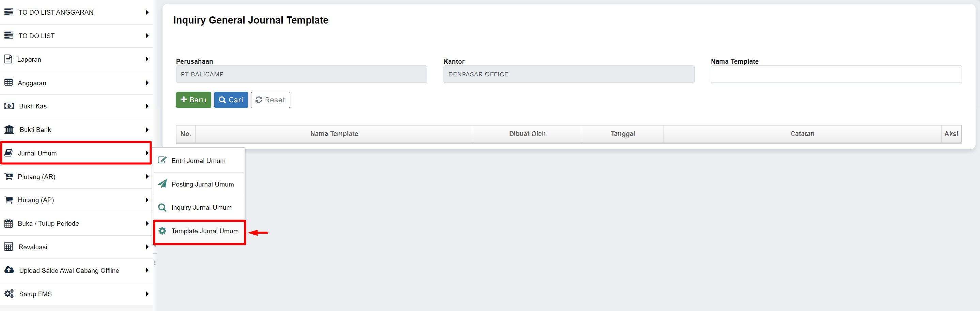
Task: Choose Template Jurnal Umum menu item
Action: pos(205,231)
